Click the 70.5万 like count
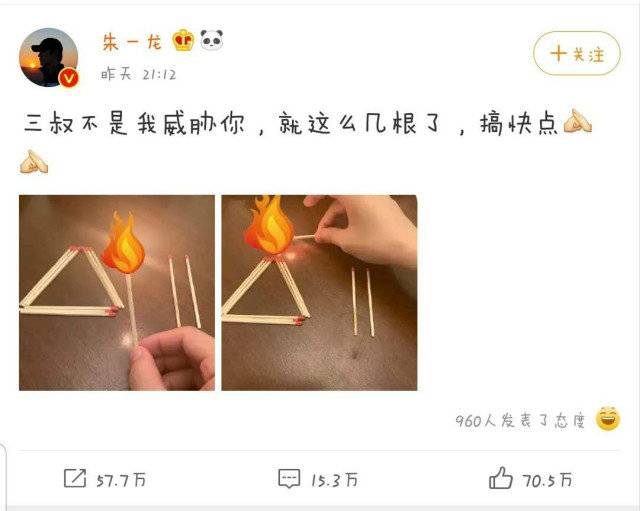This screenshot has height=511, width=640. (x=548, y=480)
